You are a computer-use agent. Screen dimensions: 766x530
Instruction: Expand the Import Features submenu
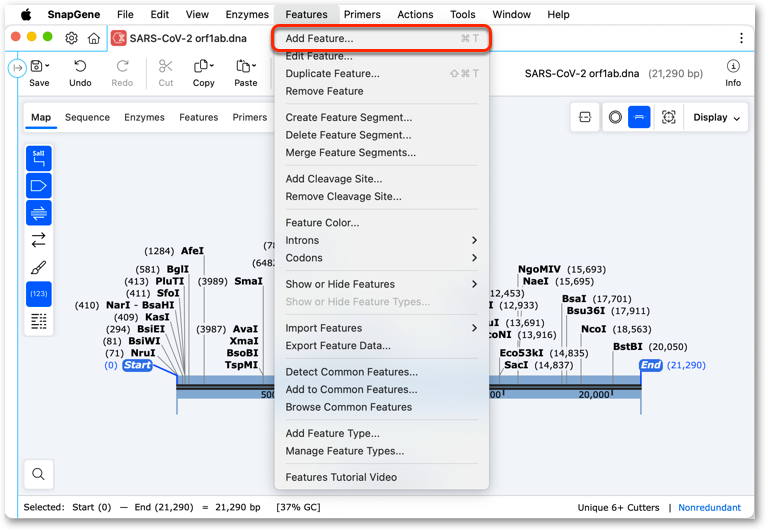pyautogui.click(x=382, y=328)
